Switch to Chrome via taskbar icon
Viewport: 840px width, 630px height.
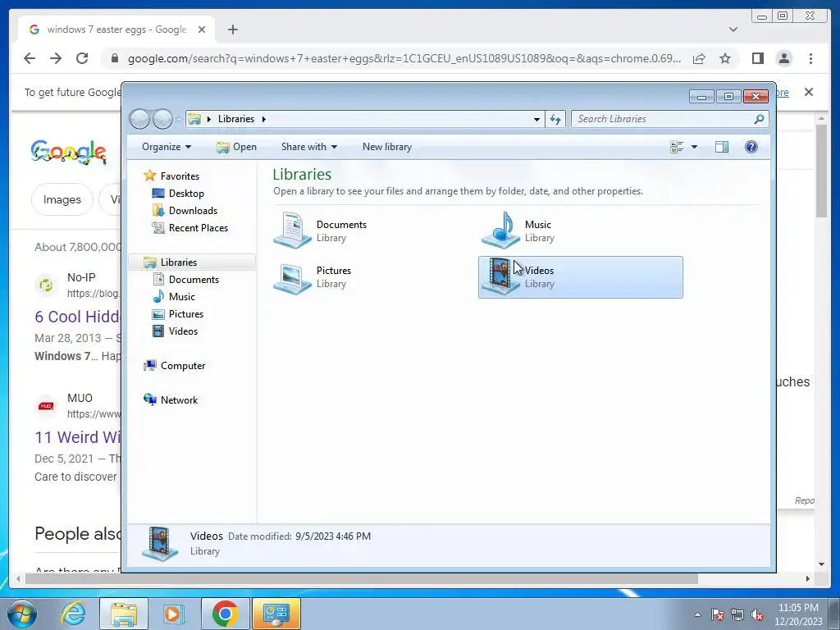pos(225,614)
